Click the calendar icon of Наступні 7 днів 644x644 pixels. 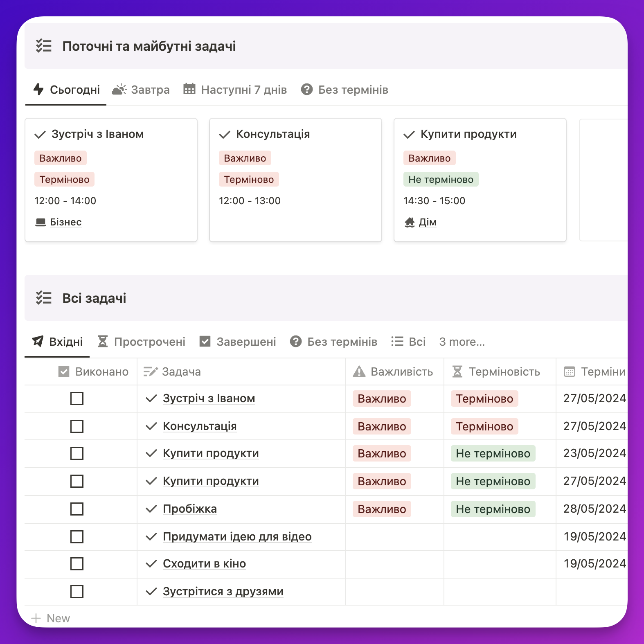click(189, 89)
